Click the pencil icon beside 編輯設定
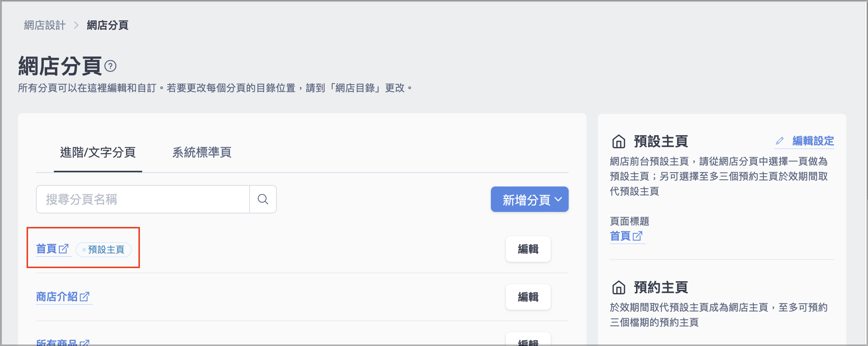This screenshot has height=346, width=868. pos(780,141)
